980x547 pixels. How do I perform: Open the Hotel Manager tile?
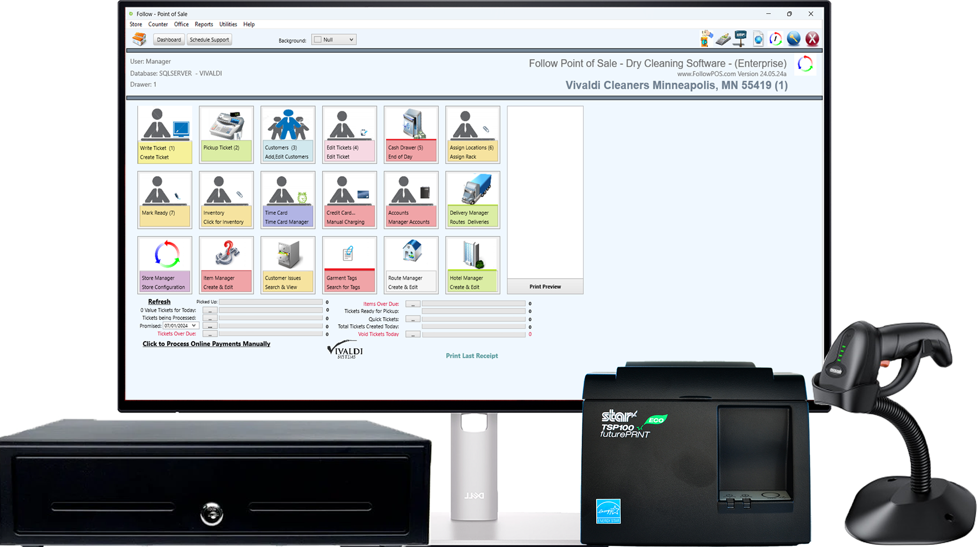[473, 265]
